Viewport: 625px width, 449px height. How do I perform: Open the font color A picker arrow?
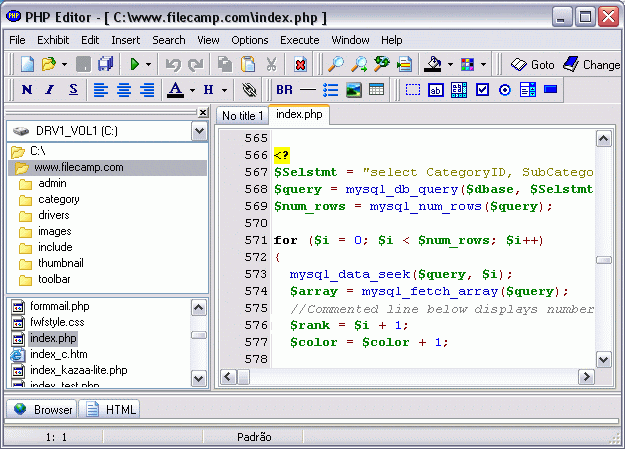pyautogui.click(x=193, y=90)
